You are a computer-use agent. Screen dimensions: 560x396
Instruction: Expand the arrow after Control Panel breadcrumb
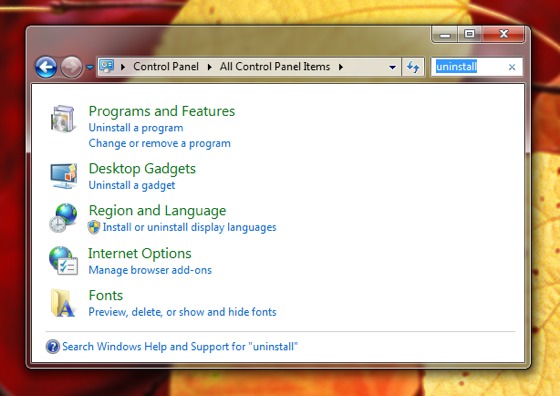[209, 67]
